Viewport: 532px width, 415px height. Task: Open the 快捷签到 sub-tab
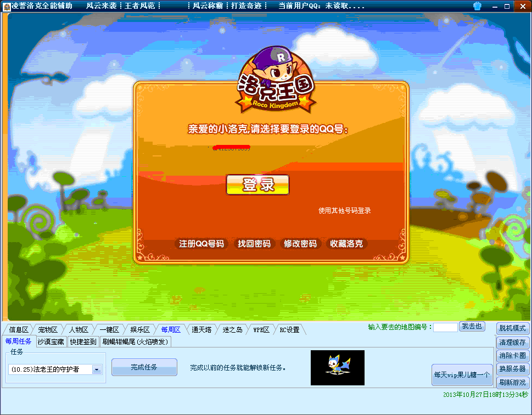click(x=83, y=341)
